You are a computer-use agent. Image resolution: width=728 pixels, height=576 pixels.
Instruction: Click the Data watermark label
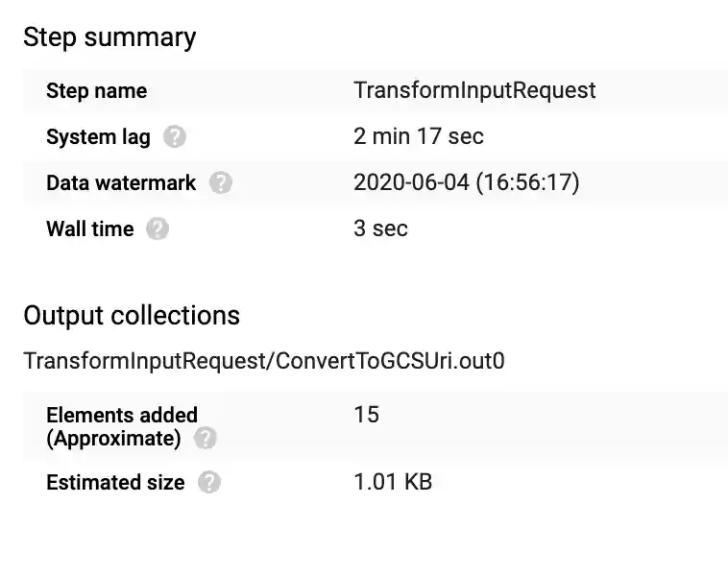coord(121,183)
